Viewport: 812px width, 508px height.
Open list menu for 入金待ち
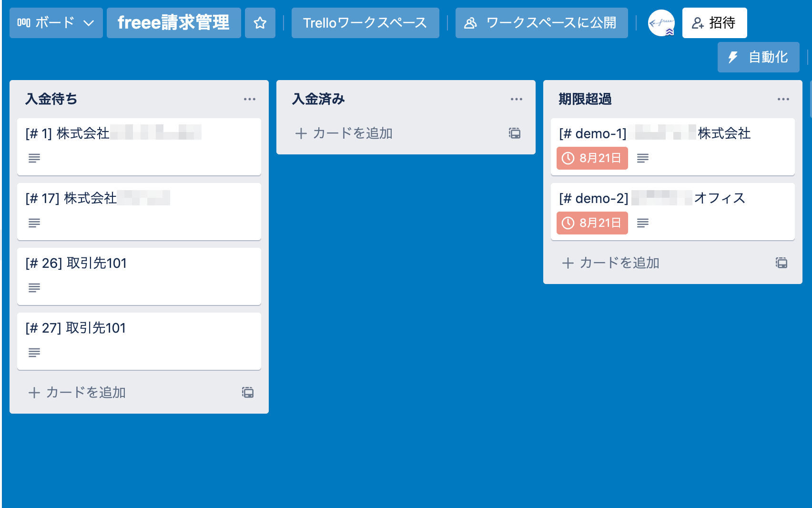250,99
